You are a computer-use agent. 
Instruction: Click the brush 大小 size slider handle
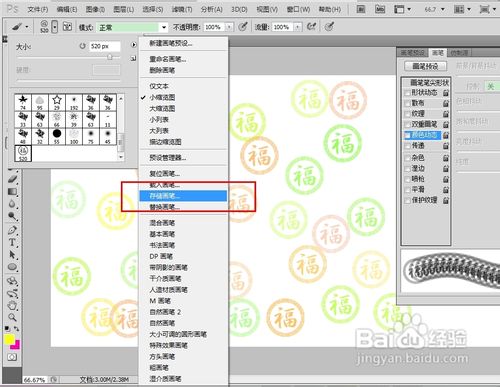[x=110, y=57]
